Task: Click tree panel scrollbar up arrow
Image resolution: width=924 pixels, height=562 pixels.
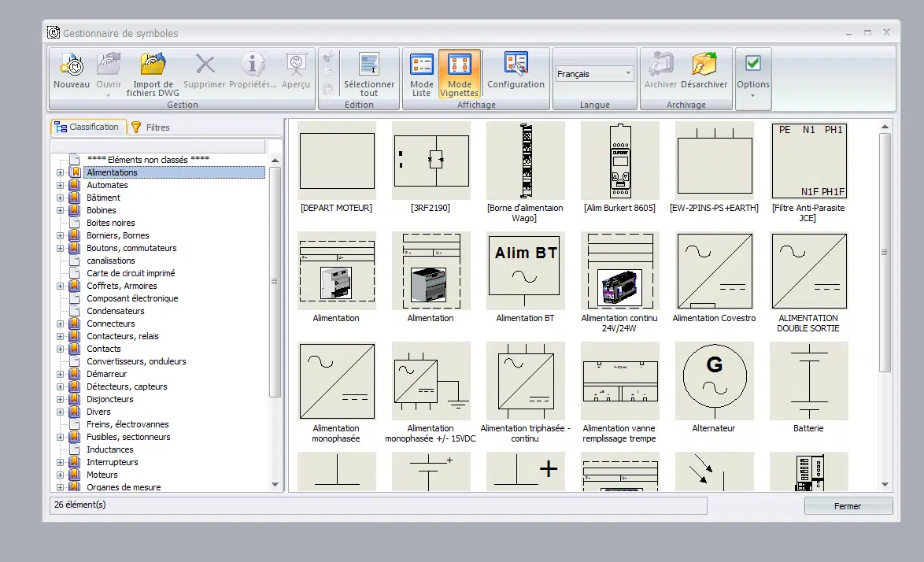Action: 275,161
